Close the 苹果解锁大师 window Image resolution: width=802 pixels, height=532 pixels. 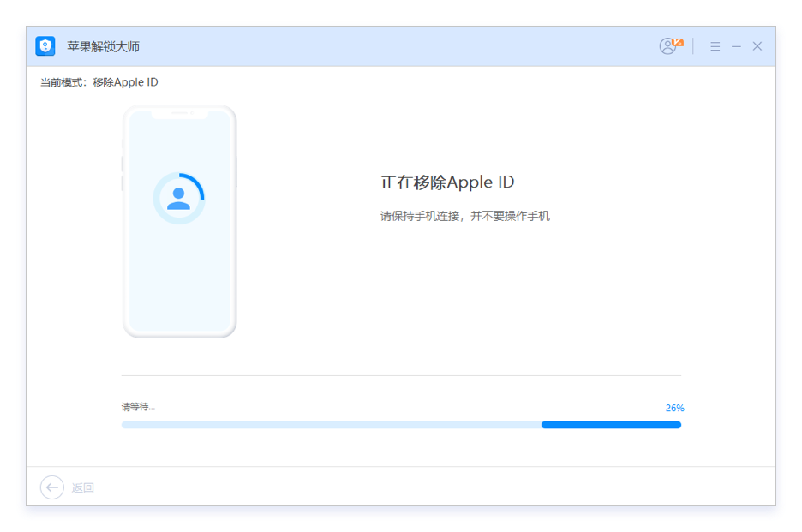[757, 46]
